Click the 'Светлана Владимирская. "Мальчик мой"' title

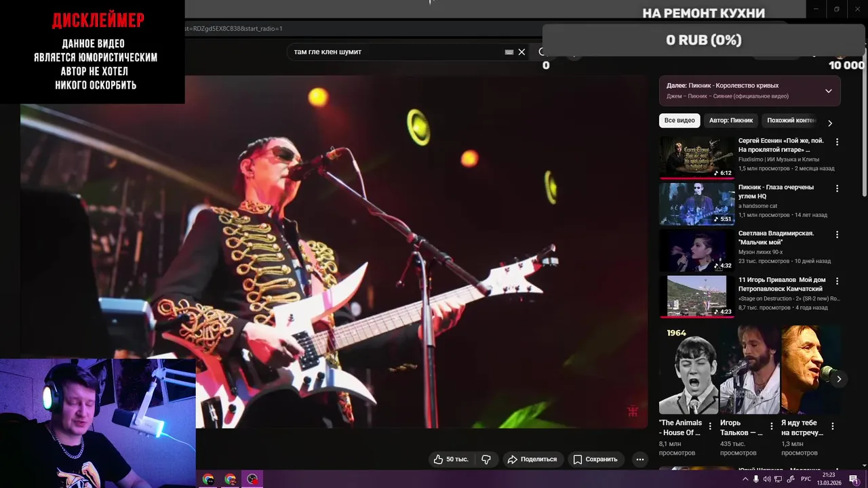(x=776, y=237)
